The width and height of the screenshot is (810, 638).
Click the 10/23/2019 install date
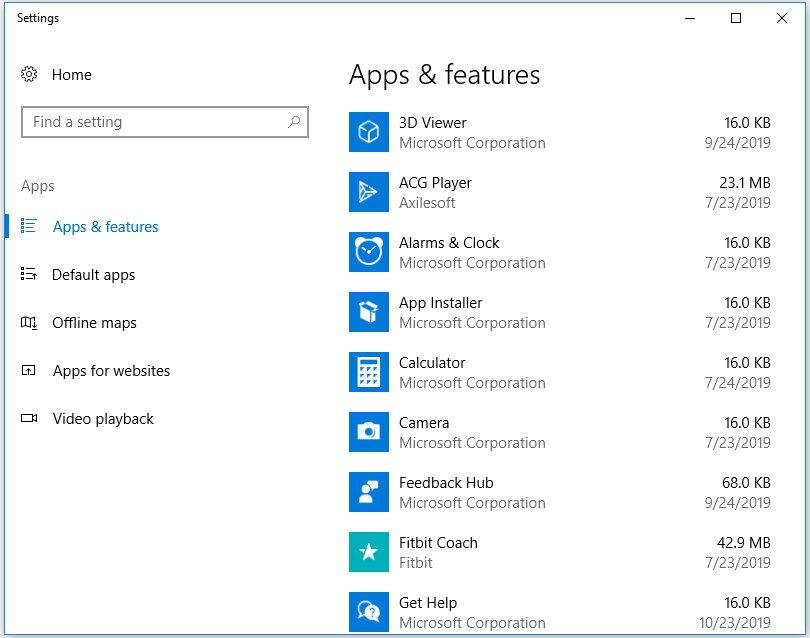[x=735, y=623]
